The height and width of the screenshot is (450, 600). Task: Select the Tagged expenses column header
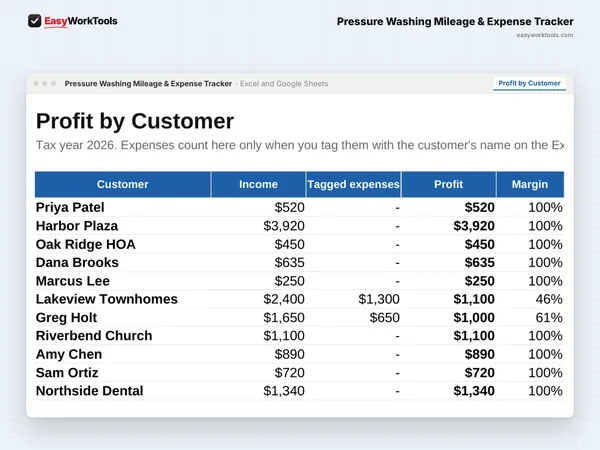coord(353,184)
